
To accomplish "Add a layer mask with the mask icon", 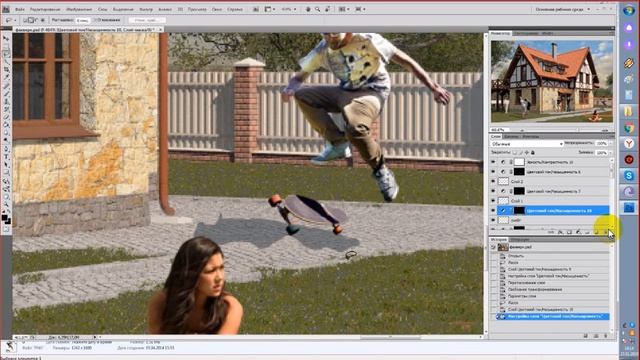I will click(x=569, y=232).
